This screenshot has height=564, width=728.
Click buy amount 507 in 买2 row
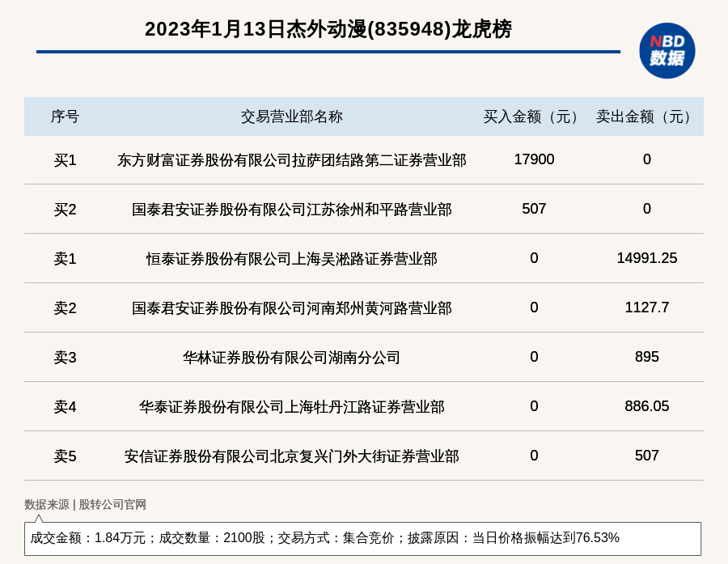tap(534, 209)
